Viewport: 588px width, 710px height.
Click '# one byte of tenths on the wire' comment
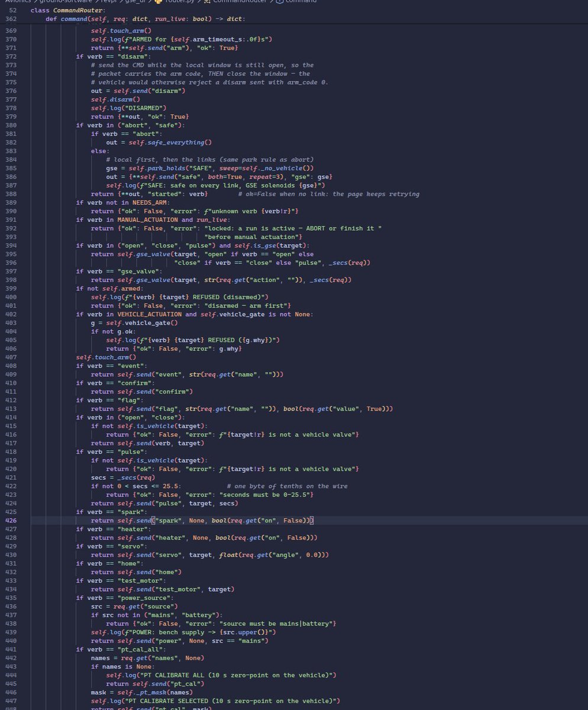point(287,486)
